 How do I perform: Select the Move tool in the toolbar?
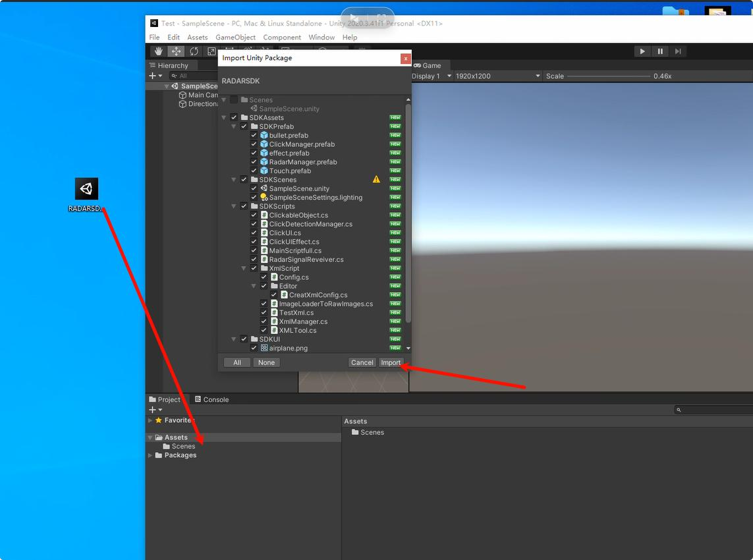coord(176,51)
